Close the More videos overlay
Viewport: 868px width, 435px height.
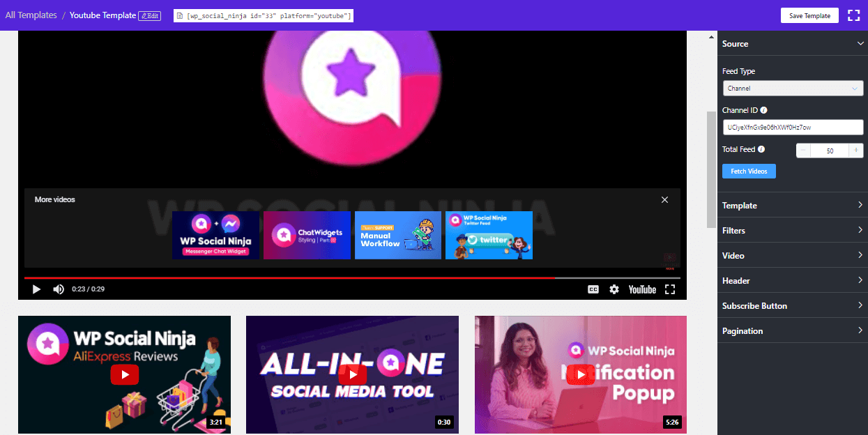click(664, 200)
